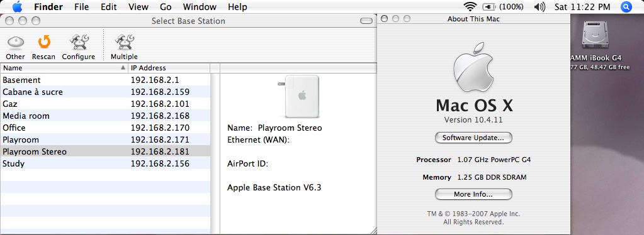Click the Other base station toolbar icon

coord(15,46)
